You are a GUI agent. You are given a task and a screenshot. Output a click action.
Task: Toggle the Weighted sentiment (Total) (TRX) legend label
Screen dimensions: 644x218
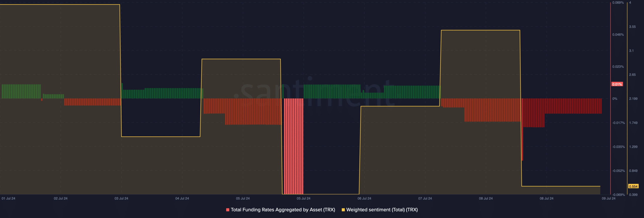pyautogui.click(x=382, y=210)
